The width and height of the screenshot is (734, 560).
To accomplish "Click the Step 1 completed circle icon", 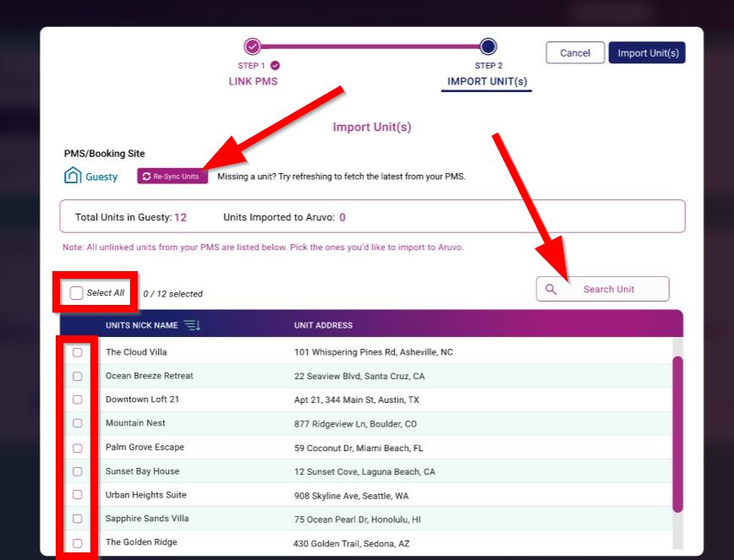I will (253, 46).
